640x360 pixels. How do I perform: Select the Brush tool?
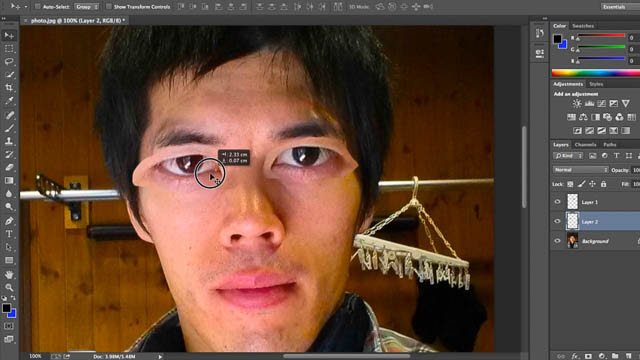(9, 128)
